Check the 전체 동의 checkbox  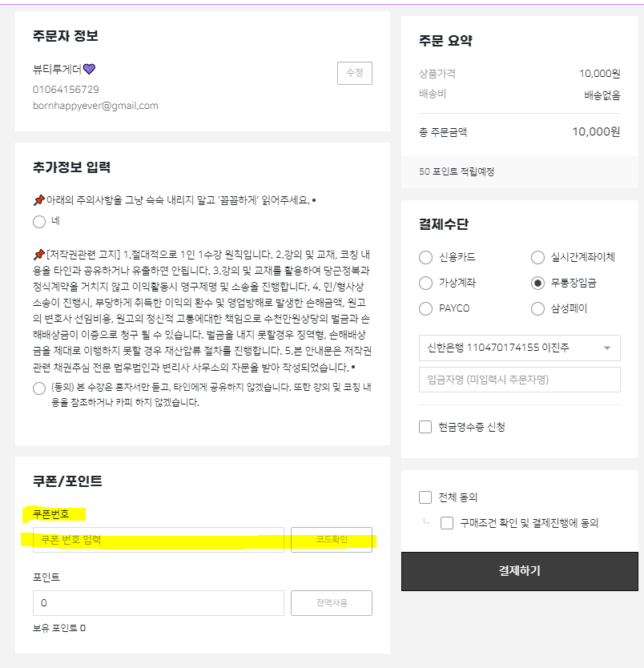tap(425, 497)
